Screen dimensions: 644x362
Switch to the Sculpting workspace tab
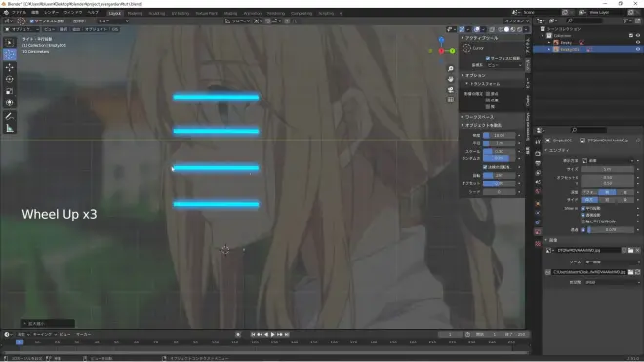[156, 13]
